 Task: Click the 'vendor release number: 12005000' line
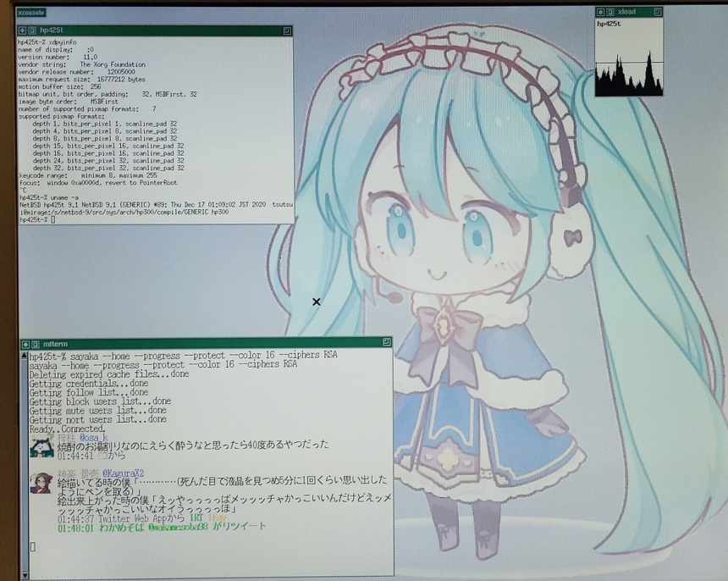[76, 72]
